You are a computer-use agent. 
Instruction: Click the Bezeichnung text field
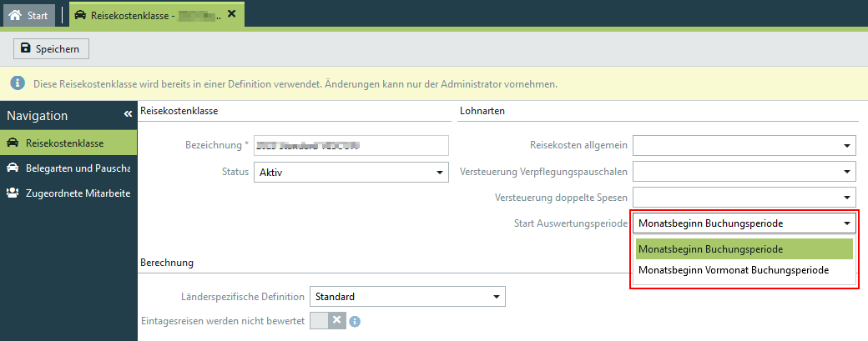[351, 145]
